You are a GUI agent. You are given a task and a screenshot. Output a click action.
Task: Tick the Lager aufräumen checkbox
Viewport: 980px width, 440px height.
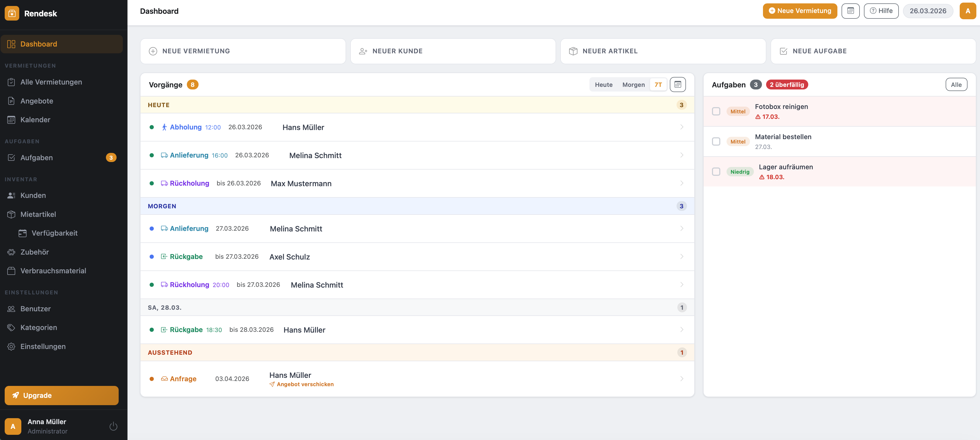tap(716, 172)
